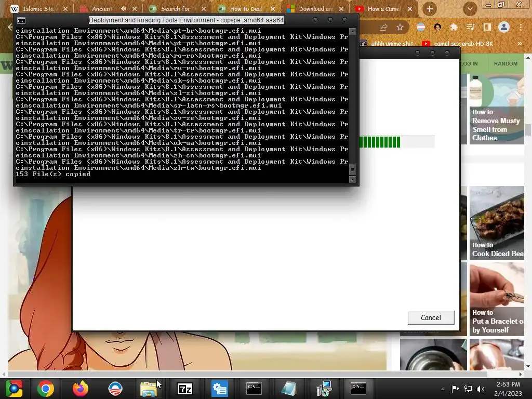Open Chrome media controls icon
The image size is (532, 399).
tap(470, 27)
